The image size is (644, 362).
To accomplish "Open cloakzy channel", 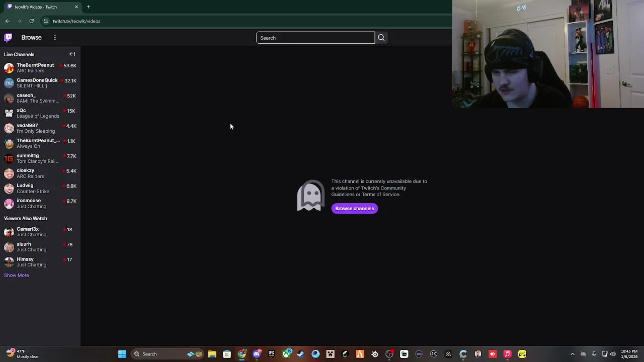I will pyautogui.click(x=40, y=173).
